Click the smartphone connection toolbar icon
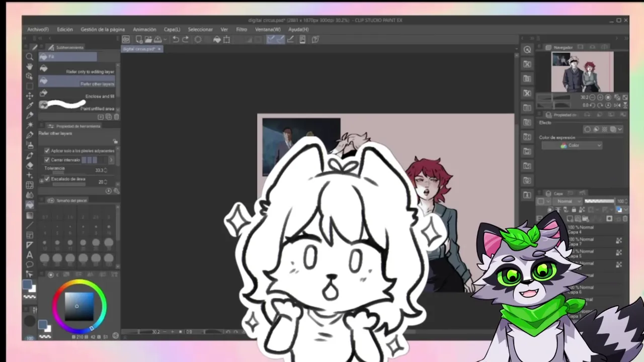Image resolution: width=644 pixels, height=362 pixels. tap(303, 39)
